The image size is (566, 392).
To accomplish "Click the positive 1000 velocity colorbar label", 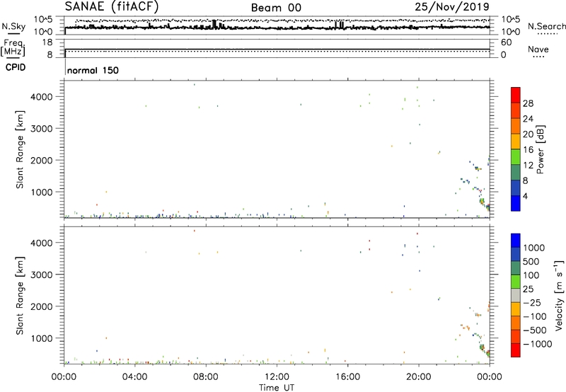I will point(534,248).
